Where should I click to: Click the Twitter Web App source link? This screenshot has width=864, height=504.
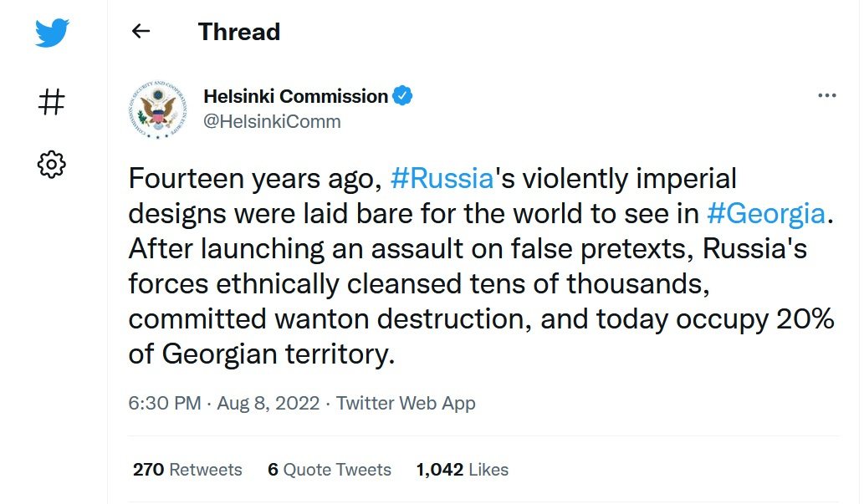406,403
